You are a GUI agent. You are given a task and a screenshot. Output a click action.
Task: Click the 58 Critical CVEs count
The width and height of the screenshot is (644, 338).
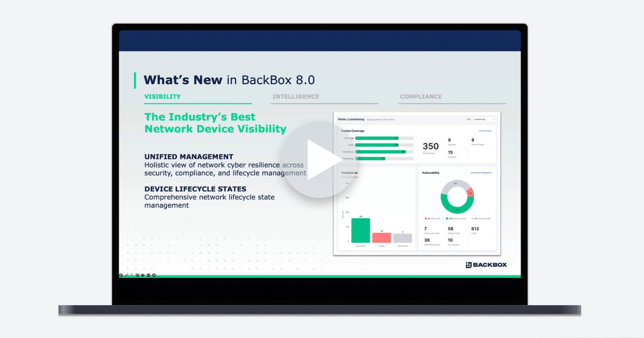click(450, 229)
